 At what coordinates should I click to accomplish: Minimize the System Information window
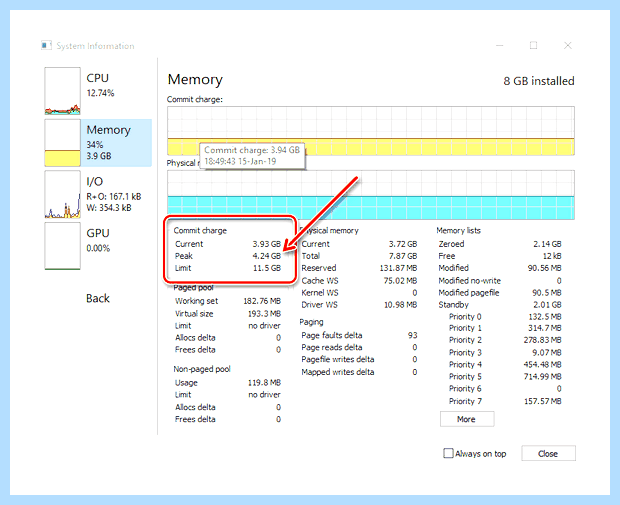[x=499, y=45]
